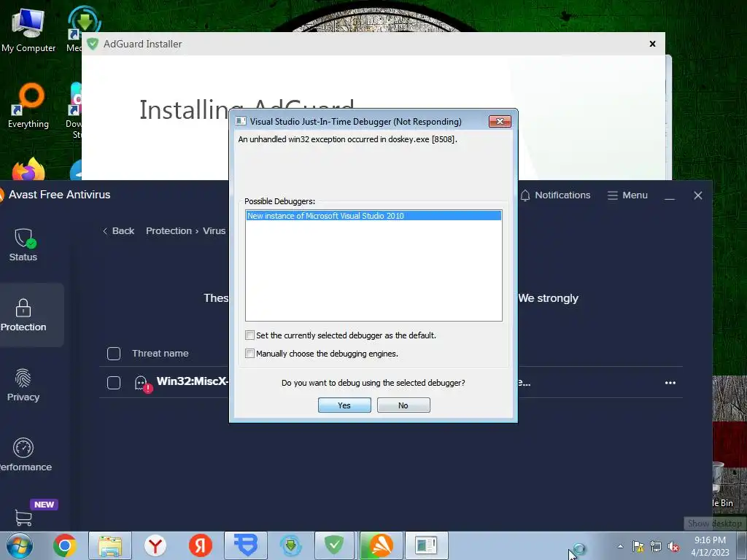The height and width of the screenshot is (560, 747).
Task: Click Yes to debug with selected debugger
Action: (x=344, y=405)
